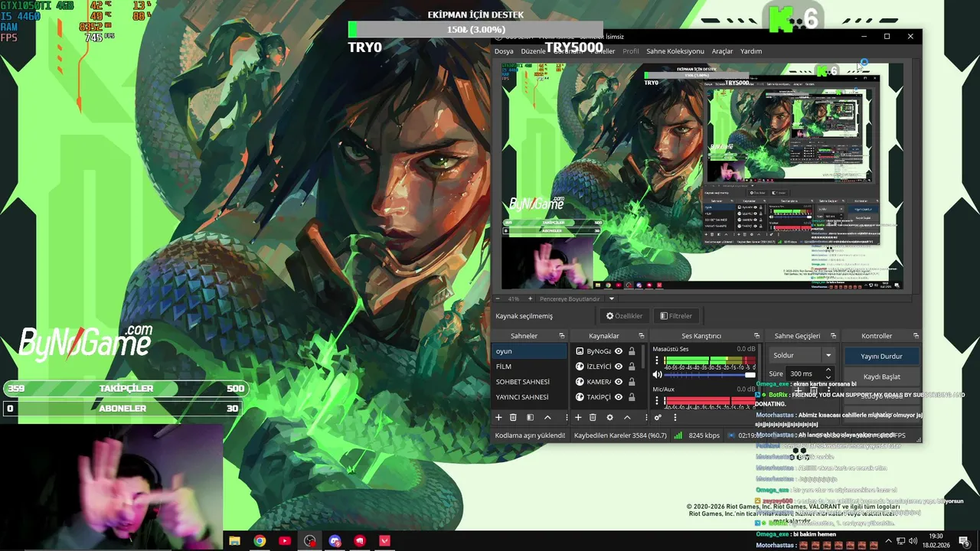
Task: Toggle visibility of ByNoGame source
Action: 619,351
